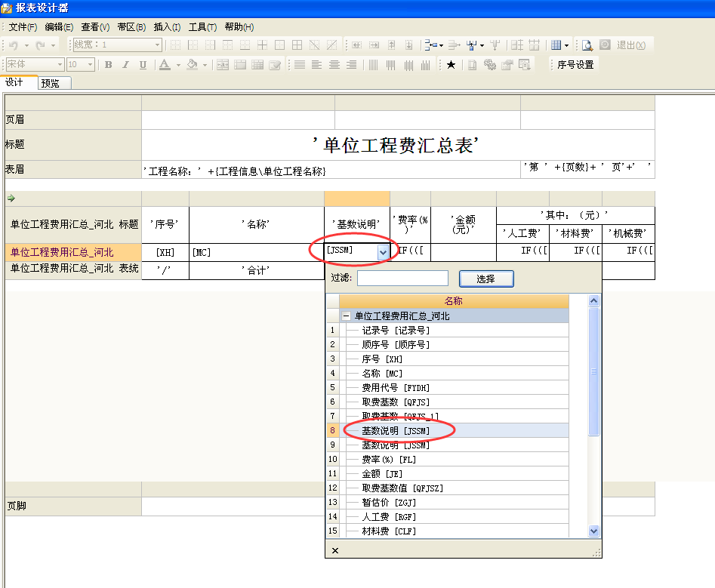This screenshot has width=715, height=588.
Task: Click the 选择 button
Action: click(486, 279)
